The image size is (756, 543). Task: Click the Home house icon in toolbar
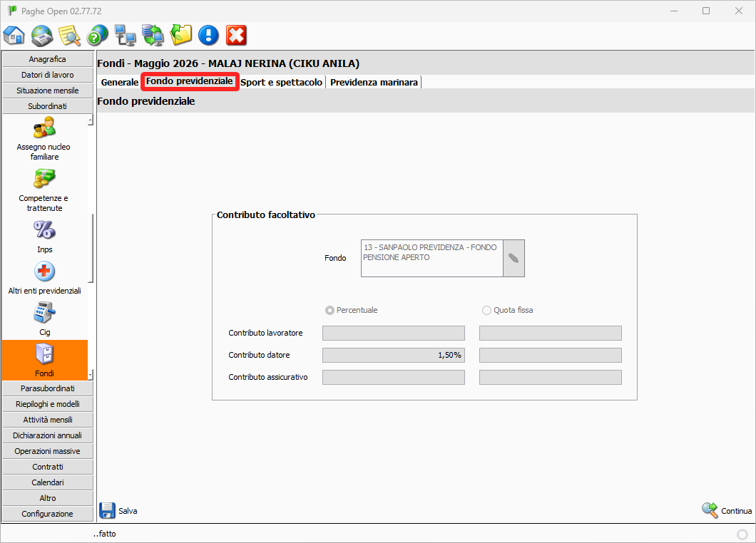[14, 35]
